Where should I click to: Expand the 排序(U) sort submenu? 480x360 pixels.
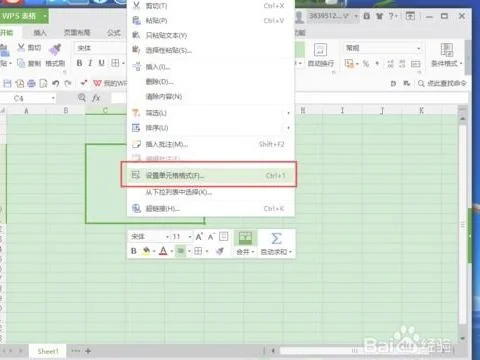click(x=211, y=128)
